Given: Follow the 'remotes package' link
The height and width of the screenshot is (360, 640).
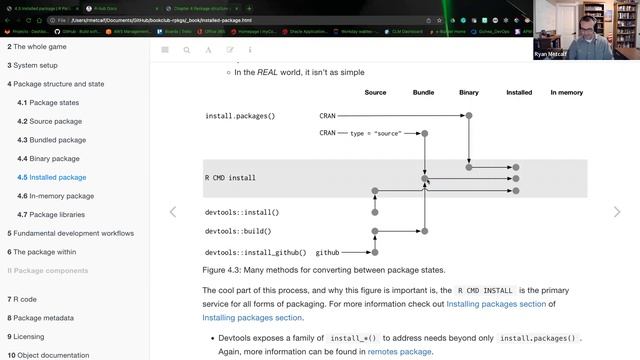Looking at the screenshot, I should (400, 351).
